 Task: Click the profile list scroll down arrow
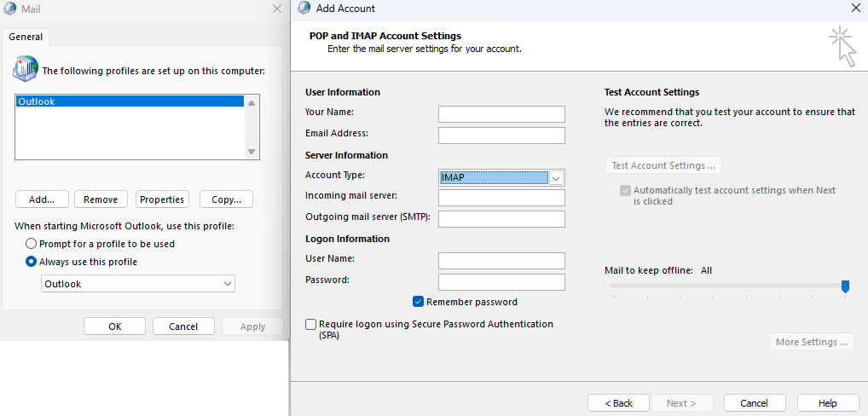(x=252, y=152)
